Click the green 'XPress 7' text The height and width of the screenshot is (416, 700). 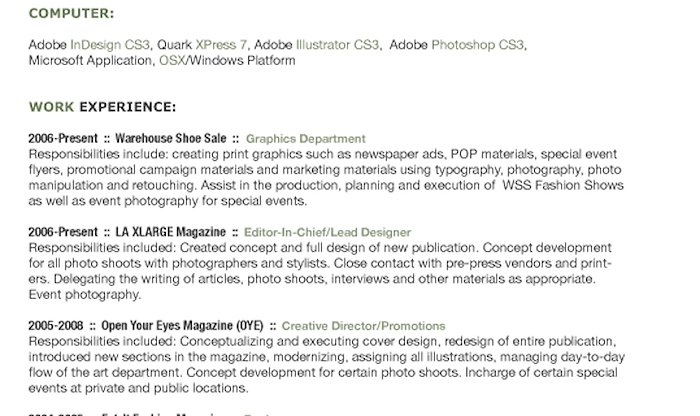(x=221, y=45)
